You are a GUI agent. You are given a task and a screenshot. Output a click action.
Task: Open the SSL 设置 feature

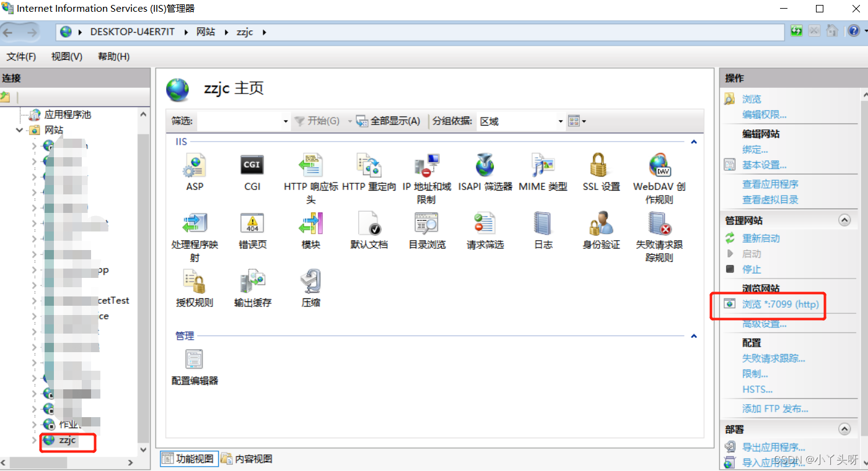601,173
